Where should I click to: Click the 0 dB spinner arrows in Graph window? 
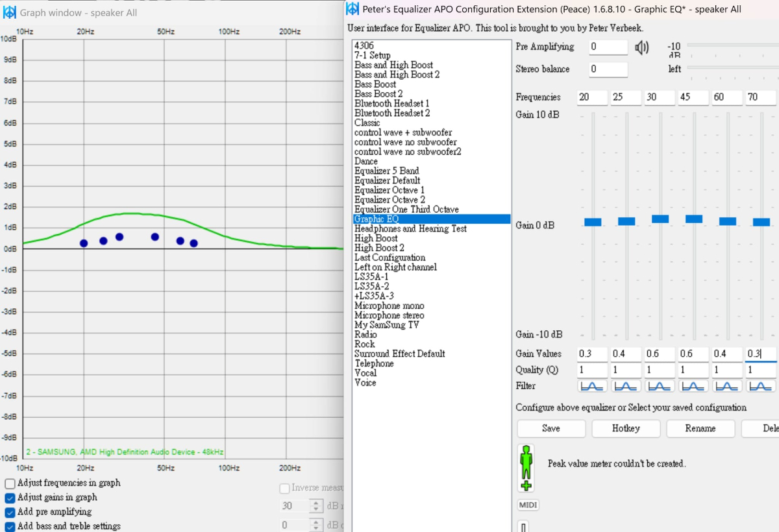(315, 525)
